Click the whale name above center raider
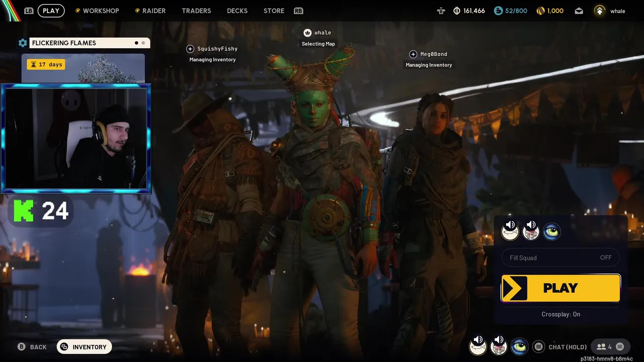The width and height of the screenshot is (644, 362). point(323,33)
